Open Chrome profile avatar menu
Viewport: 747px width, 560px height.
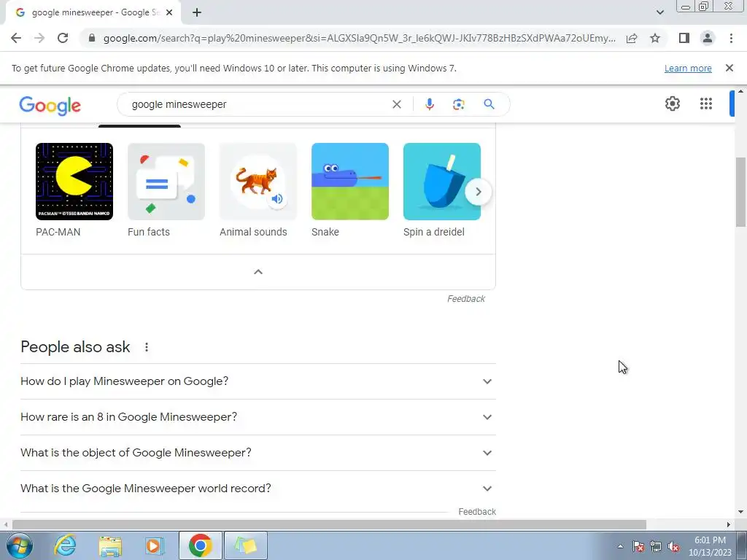[x=708, y=38]
